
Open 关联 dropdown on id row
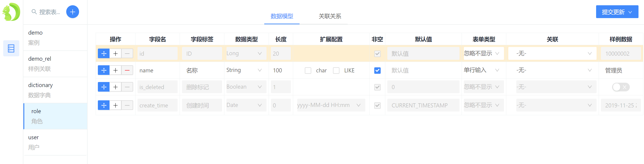(552, 54)
